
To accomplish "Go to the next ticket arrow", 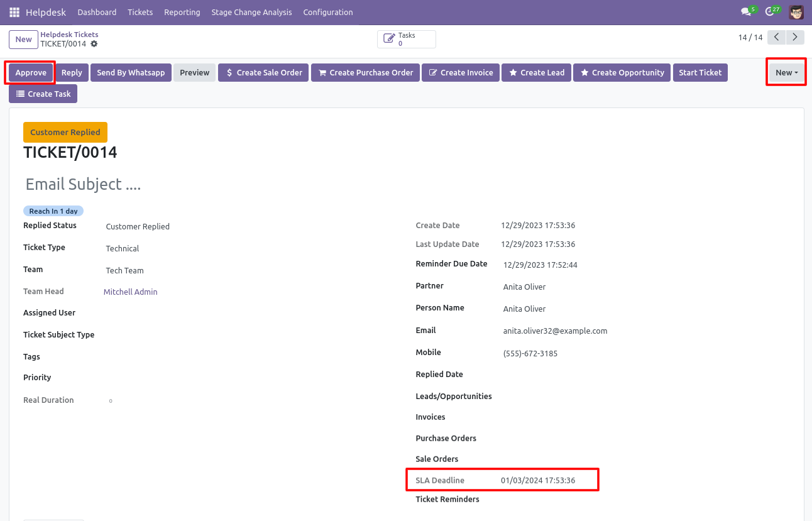I will [x=796, y=37].
